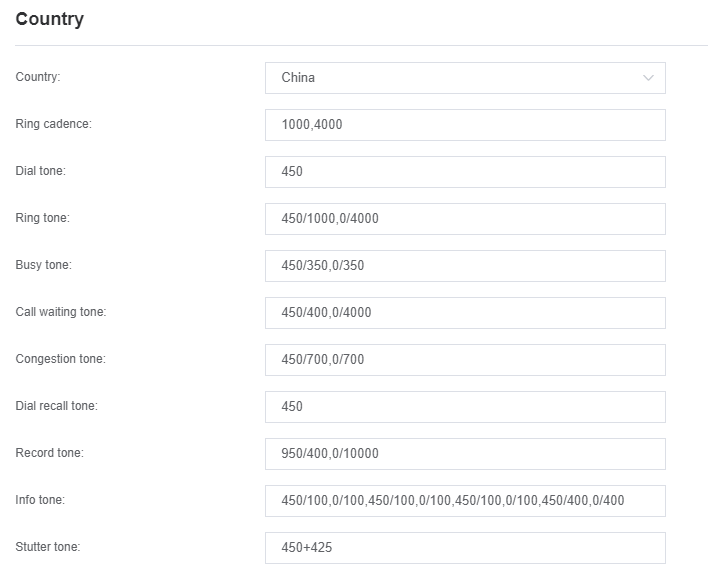Click the 'Stutter tone:' label

(x=48, y=547)
